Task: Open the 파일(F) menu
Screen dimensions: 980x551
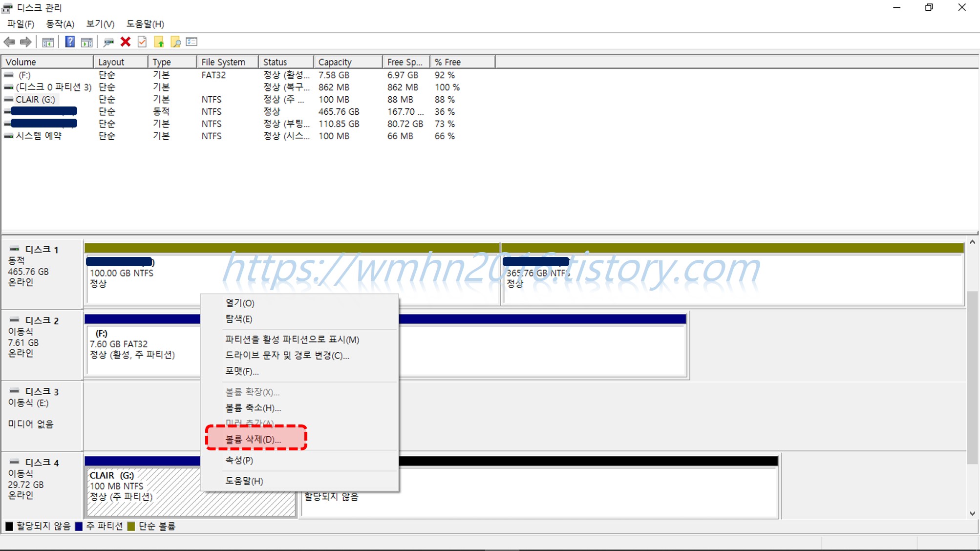Action: pyautogui.click(x=21, y=24)
